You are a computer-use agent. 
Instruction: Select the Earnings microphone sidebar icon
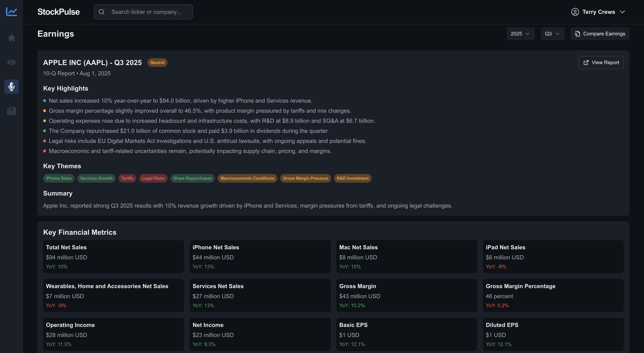[x=11, y=86]
